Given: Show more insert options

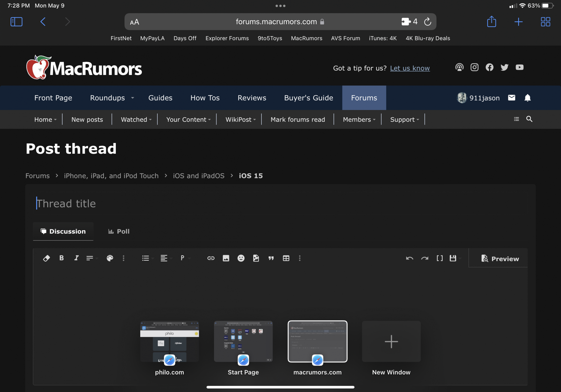Looking at the screenshot, I should click(x=300, y=258).
